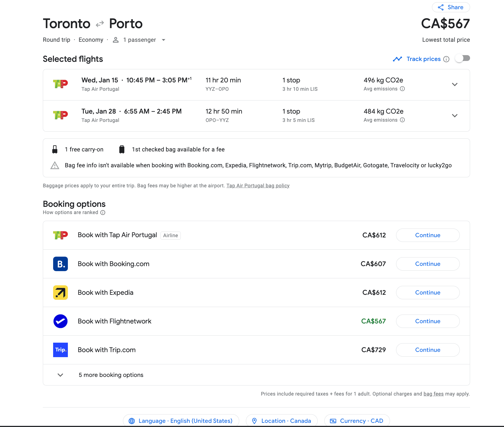Continue booking with Flightnetwork
The width and height of the screenshot is (504, 427).
(428, 321)
